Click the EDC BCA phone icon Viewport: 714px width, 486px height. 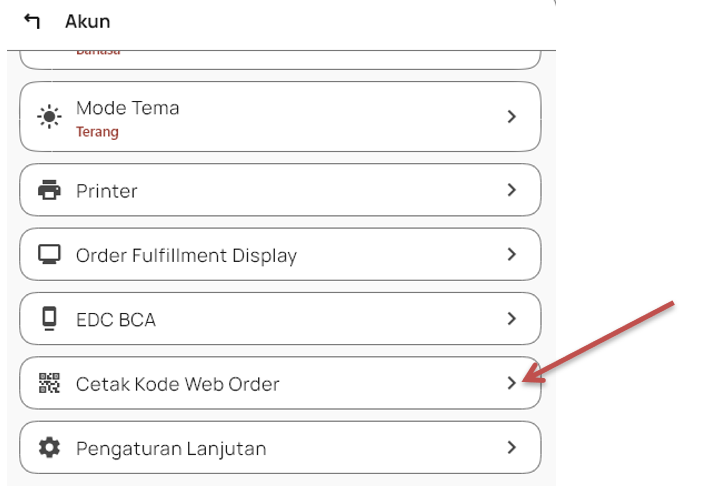(49, 320)
